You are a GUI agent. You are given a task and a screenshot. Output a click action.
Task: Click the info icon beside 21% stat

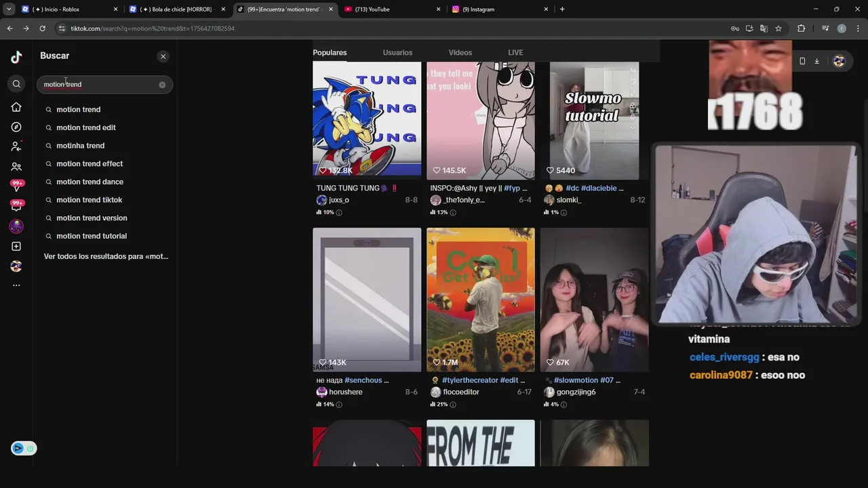[x=453, y=405]
